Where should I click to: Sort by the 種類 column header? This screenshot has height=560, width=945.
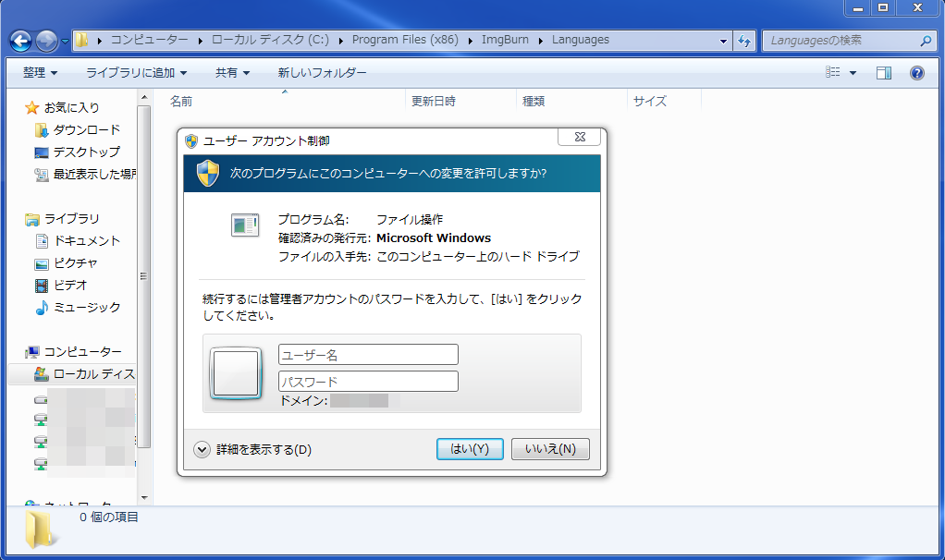534,101
